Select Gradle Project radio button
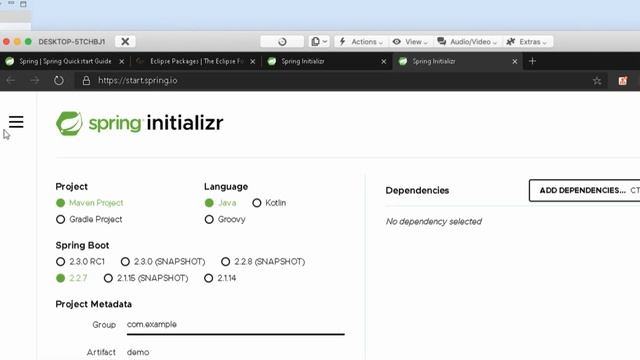 tap(60, 220)
